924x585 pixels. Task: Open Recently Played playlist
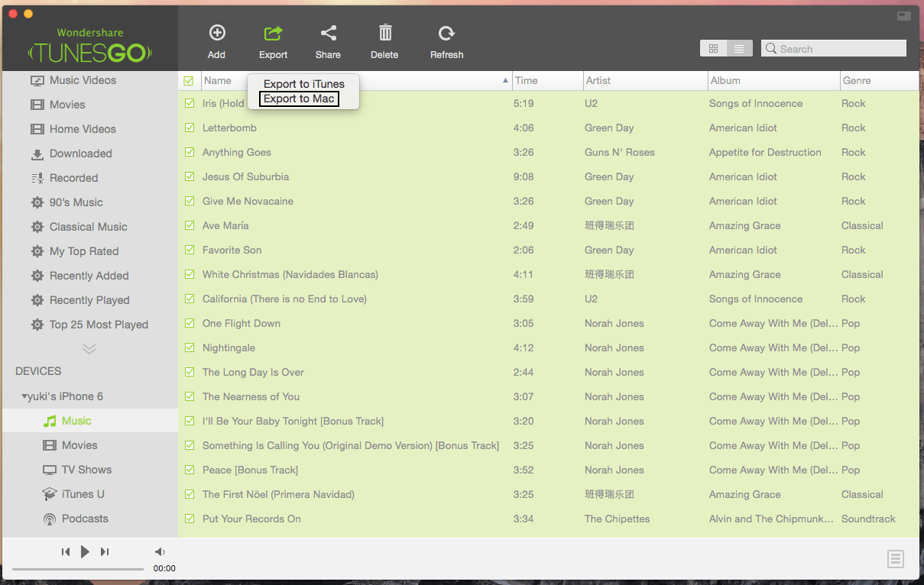[x=90, y=300]
